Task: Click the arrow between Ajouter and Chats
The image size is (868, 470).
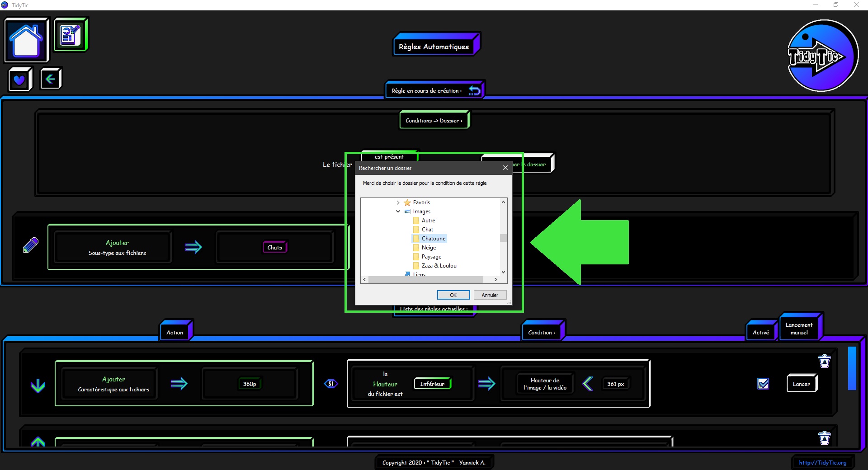Action: pos(193,247)
